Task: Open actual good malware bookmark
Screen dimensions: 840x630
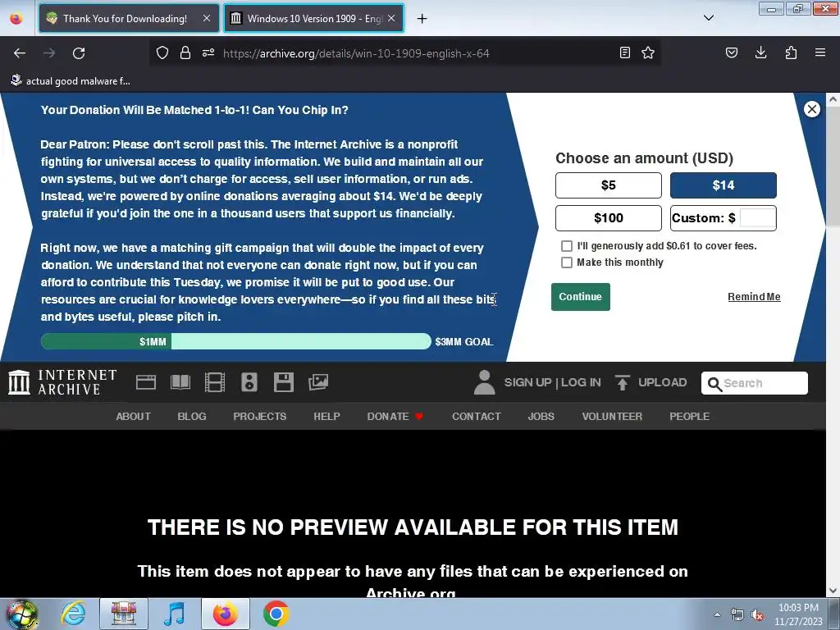Action: pos(71,81)
